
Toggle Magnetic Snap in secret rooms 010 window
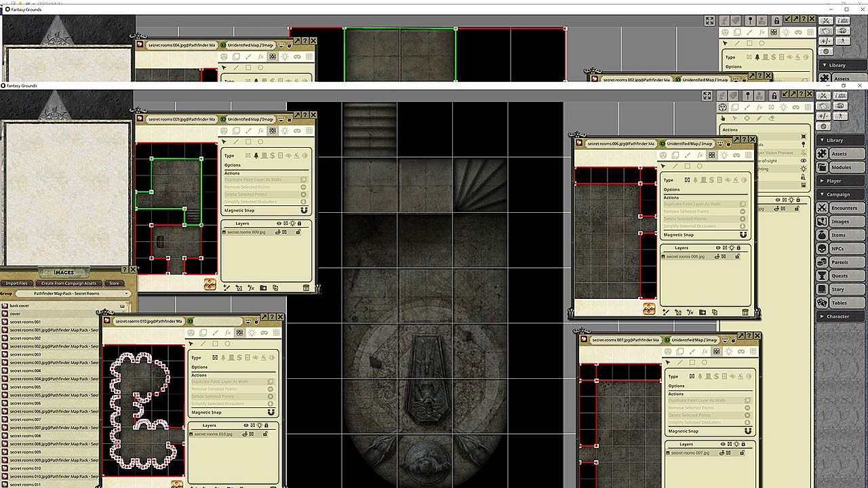[x=271, y=413]
